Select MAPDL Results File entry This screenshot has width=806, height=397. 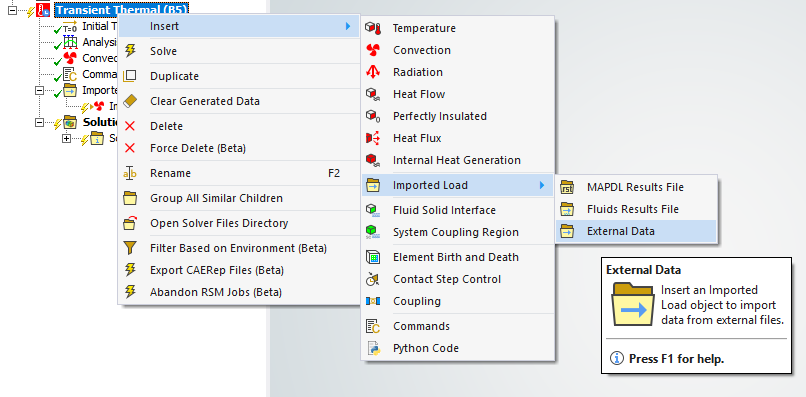[636, 187]
